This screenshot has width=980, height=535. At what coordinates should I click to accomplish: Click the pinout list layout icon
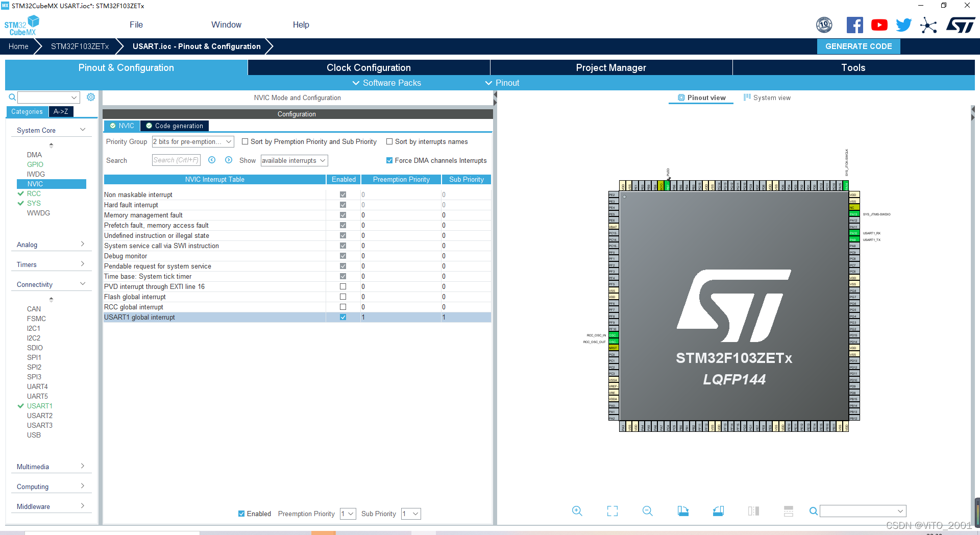click(789, 511)
